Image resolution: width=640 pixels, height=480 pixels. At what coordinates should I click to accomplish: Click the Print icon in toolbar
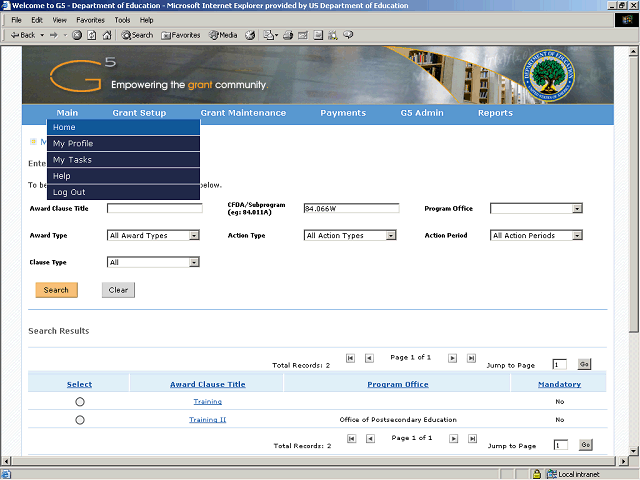click(288, 35)
